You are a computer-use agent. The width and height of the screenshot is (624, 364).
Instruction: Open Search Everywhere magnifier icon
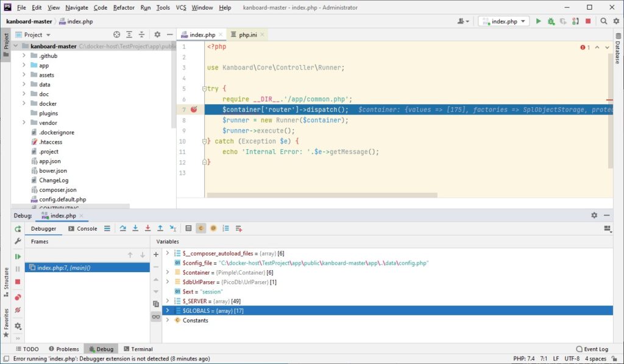coord(604,21)
